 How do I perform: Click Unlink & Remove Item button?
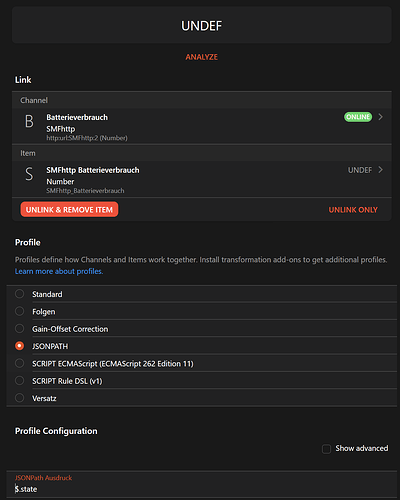[69, 209]
